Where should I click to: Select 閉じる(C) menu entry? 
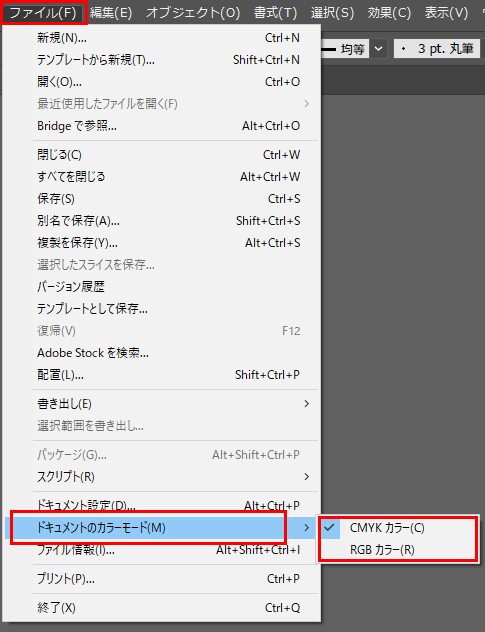[x=163, y=155]
